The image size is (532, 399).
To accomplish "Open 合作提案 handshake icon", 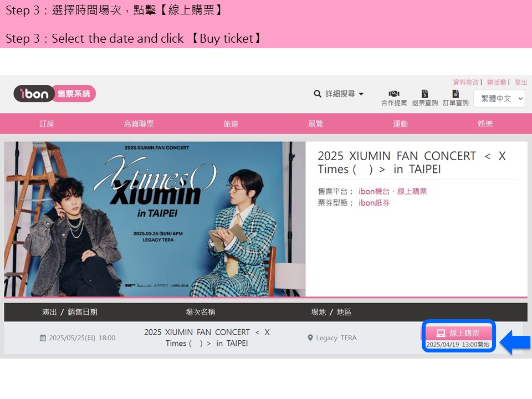I will (x=394, y=94).
